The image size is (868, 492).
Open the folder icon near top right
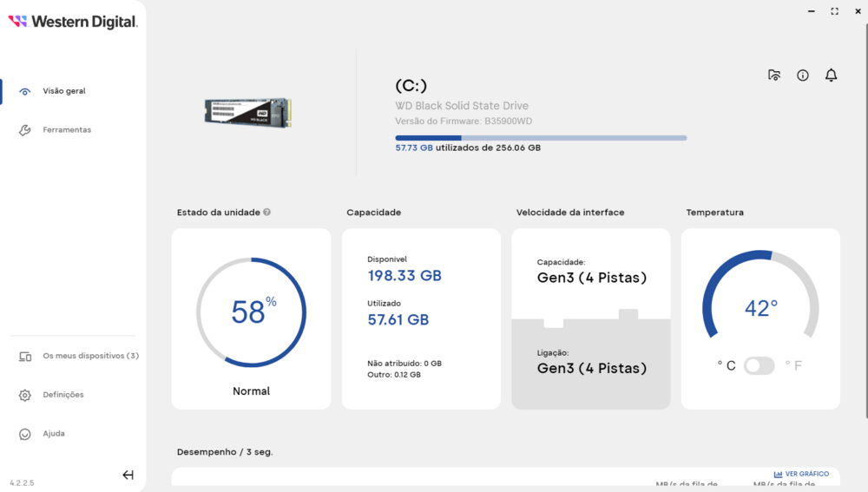click(774, 75)
